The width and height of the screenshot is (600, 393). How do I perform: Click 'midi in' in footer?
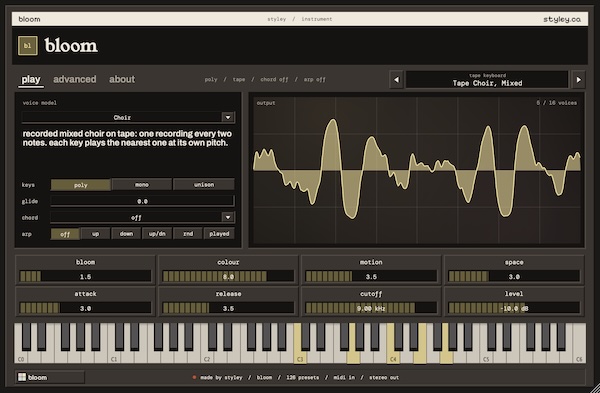point(344,378)
